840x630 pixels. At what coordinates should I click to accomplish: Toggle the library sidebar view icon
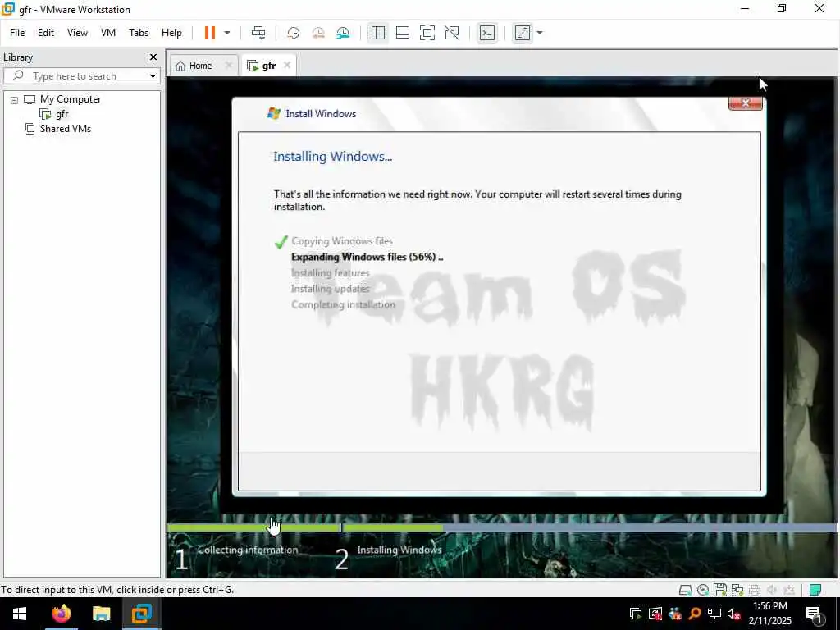(377, 33)
